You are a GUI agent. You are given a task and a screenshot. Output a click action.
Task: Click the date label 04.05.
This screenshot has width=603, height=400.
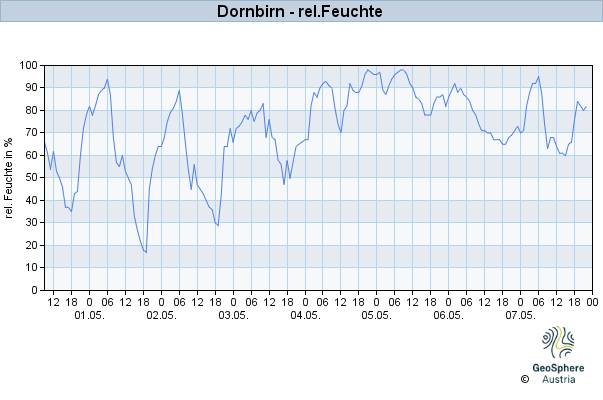[305, 316]
